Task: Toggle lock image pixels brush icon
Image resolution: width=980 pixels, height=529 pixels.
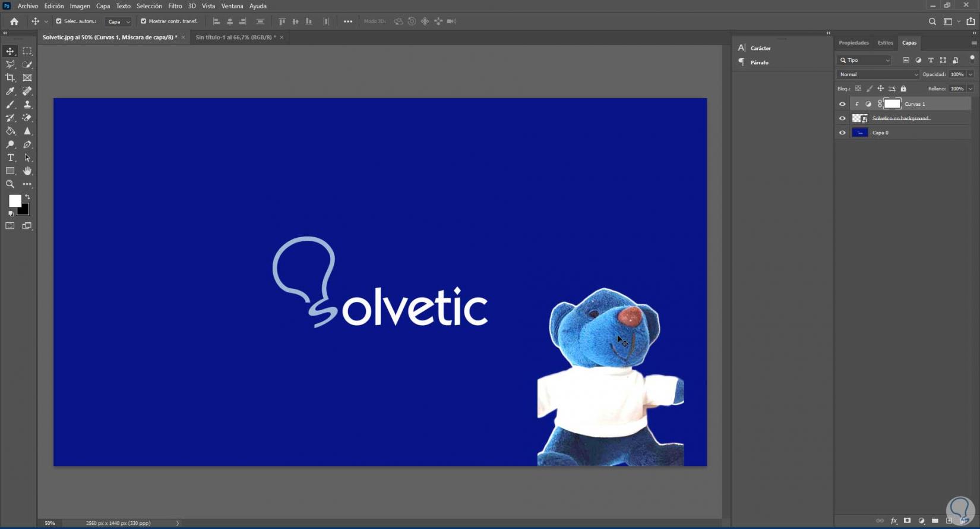Action: pyautogui.click(x=870, y=89)
